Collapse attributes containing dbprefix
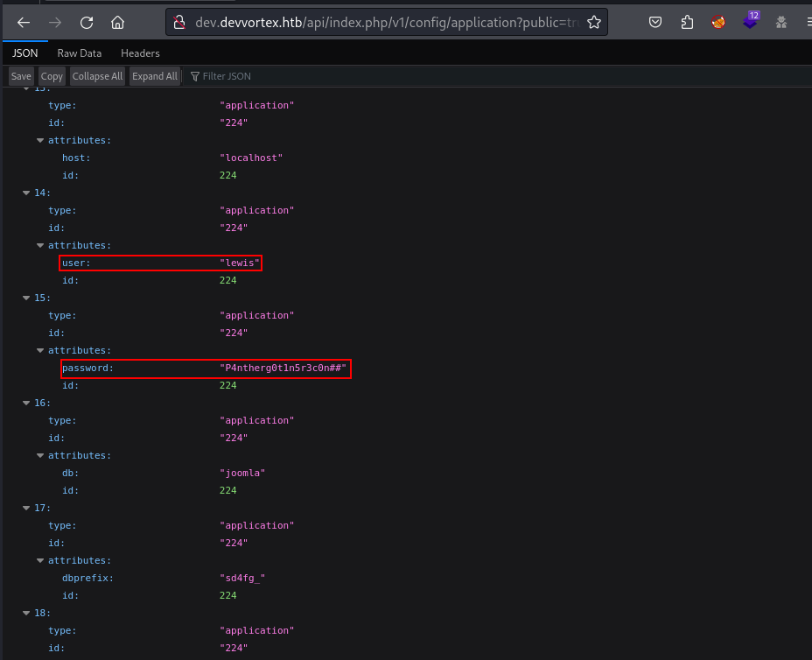Viewport: 812px width, 660px height. coord(40,561)
